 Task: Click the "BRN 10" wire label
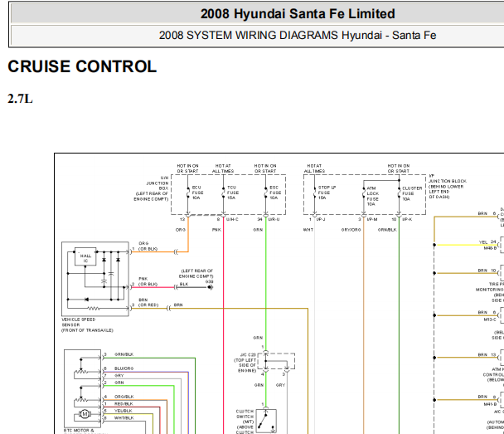tap(487, 271)
